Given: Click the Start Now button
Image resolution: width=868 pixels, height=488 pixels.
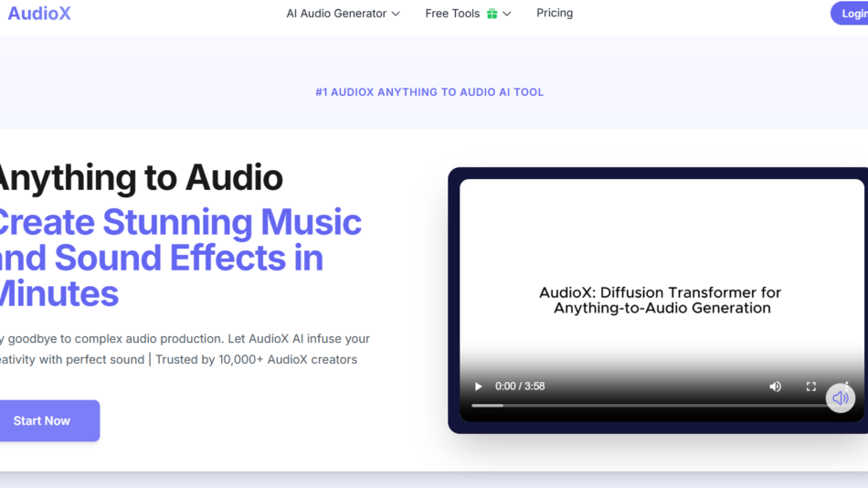Looking at the screenshot, I should [x=48, y=420].
